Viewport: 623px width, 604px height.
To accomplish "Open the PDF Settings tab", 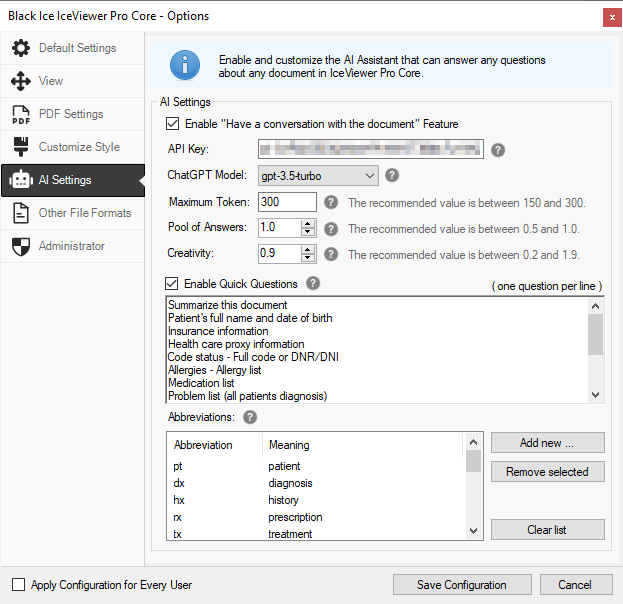I will 70,114.
